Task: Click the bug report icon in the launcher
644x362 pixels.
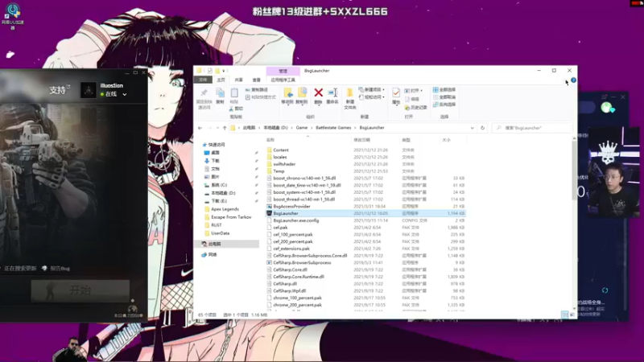Action: 45,269
